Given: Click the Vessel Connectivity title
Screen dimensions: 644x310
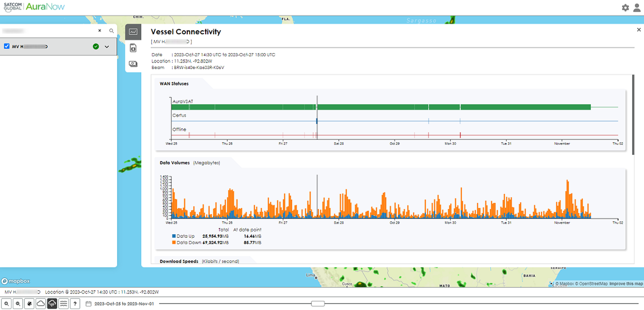Looking at the screenshot, I should [186, 32].
